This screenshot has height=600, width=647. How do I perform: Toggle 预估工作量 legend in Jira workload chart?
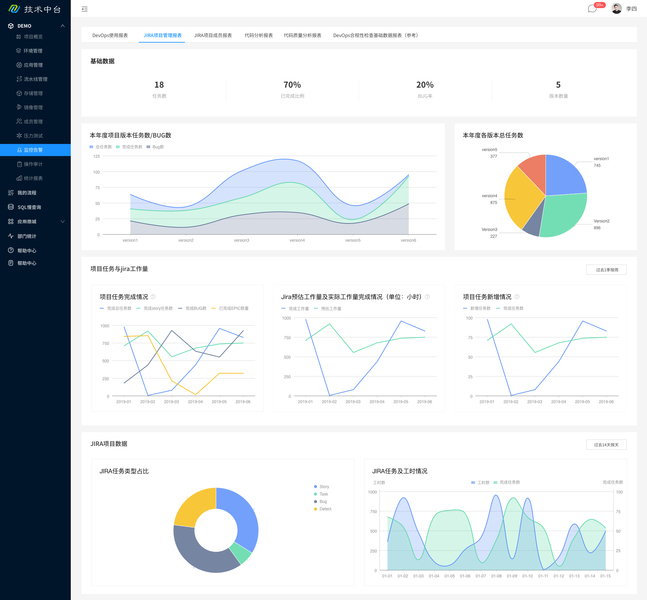coord(328,309)
